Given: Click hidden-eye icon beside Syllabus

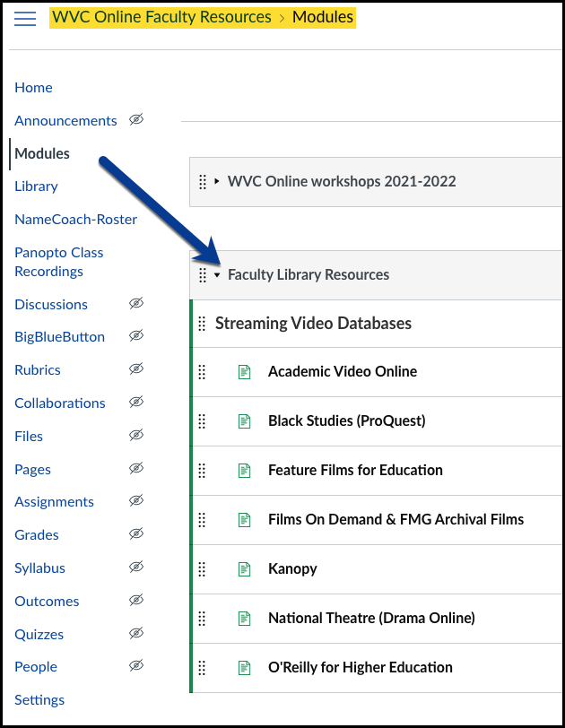Looking at the screenshot, I should (136, 567).
